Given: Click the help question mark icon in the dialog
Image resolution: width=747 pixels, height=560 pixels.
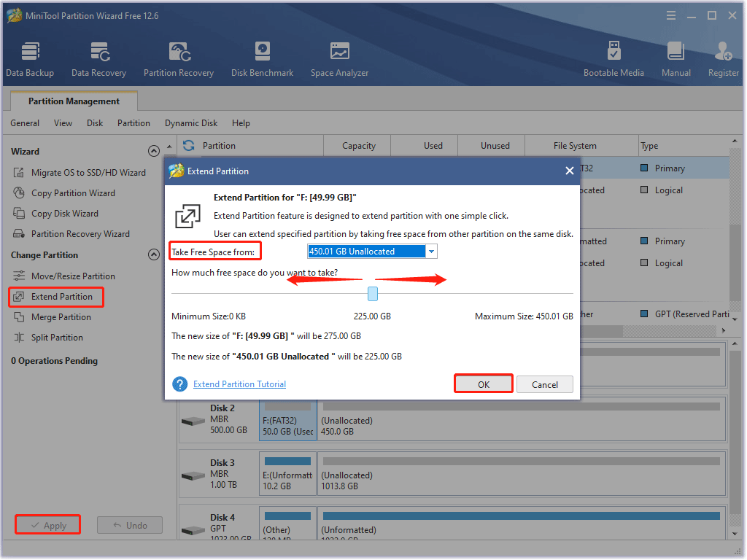Looking at the screenshot, I should pos(179,384).
